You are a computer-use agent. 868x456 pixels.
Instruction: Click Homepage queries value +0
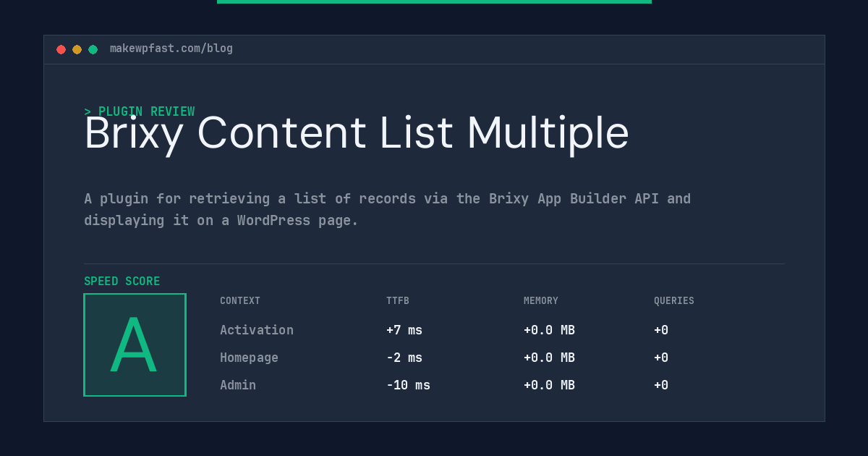(661, 358)
